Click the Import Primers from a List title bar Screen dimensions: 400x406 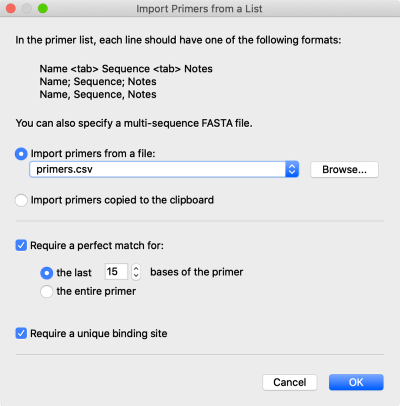coord(199,9)
